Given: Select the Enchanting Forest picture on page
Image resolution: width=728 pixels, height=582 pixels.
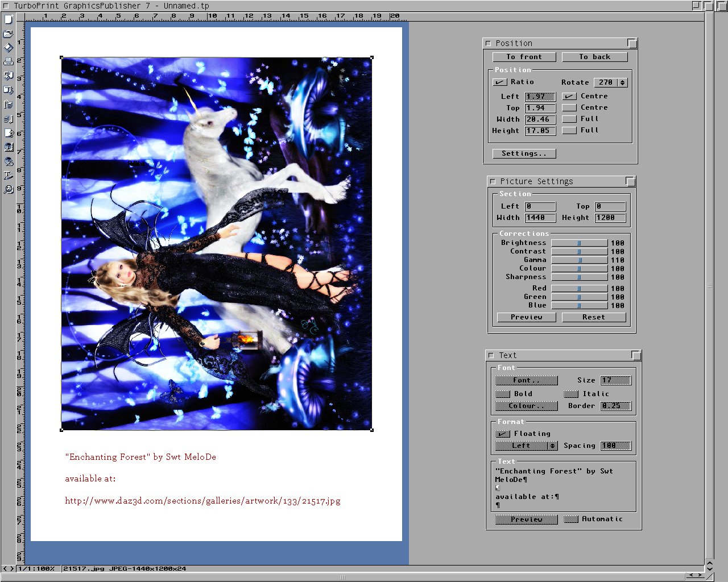Looking at the screenshot, I should [x=217, y=244].
